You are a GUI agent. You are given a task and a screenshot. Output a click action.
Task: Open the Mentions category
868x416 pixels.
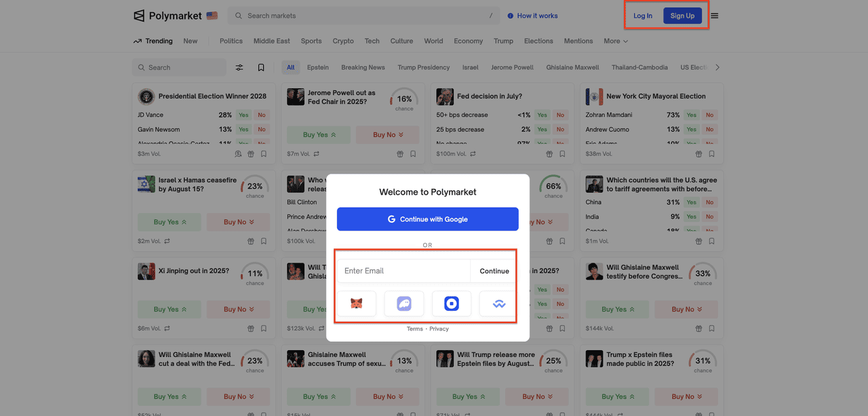click(578, 41)
